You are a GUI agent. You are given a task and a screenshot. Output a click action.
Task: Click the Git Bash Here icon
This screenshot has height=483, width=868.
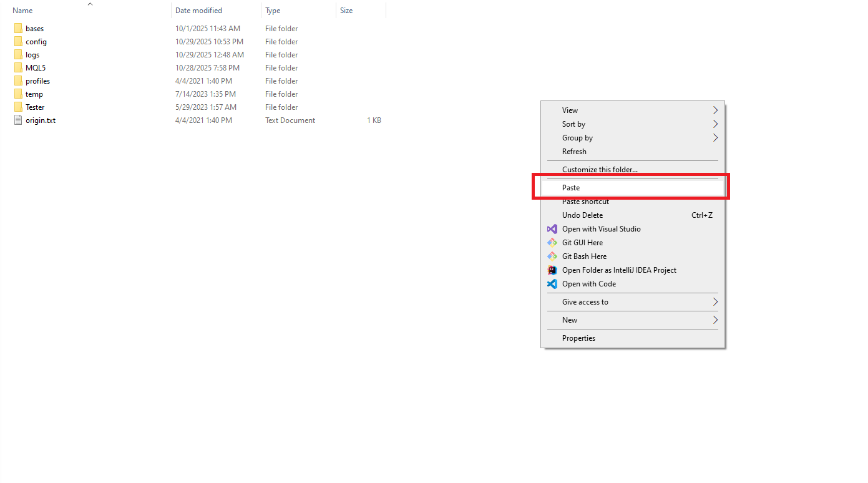(553, 256)
